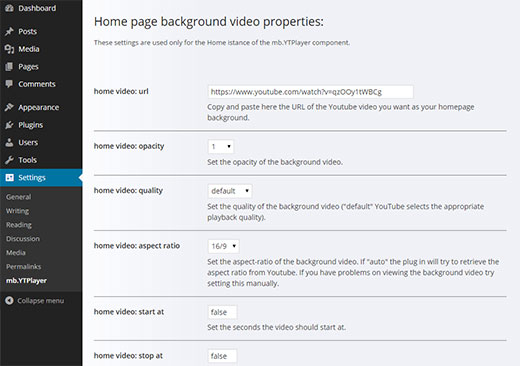The image size is (520, 366).
Task: Click the 'home video: start at' label
Action: click(x=129, y=312)
